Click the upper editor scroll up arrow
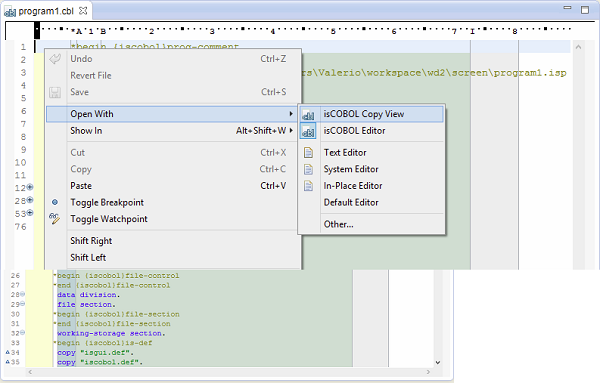This screenshot has width=600, height=383. click(x=579, y=47)
